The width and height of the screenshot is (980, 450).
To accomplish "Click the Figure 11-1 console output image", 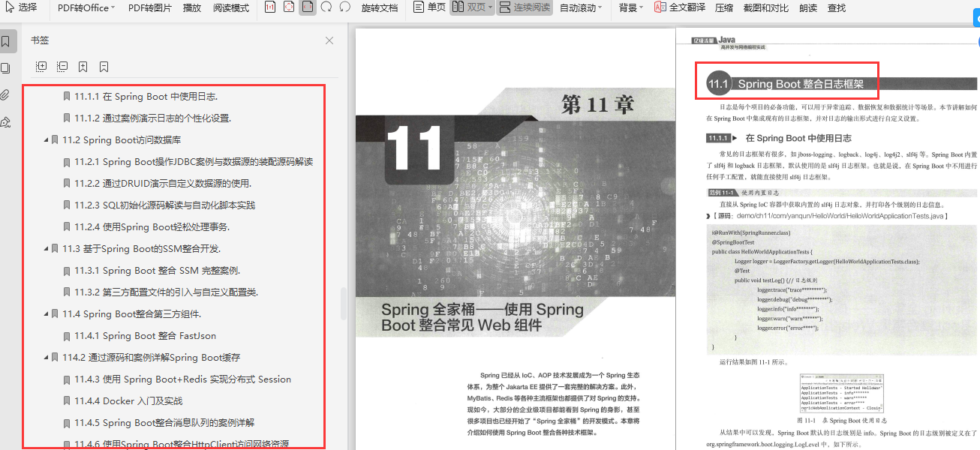I will click(840, 394).
